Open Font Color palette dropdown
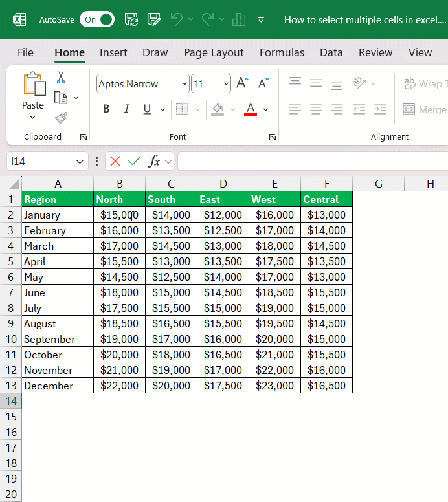The height and width of the screenshot is (502, 448). 265,110
